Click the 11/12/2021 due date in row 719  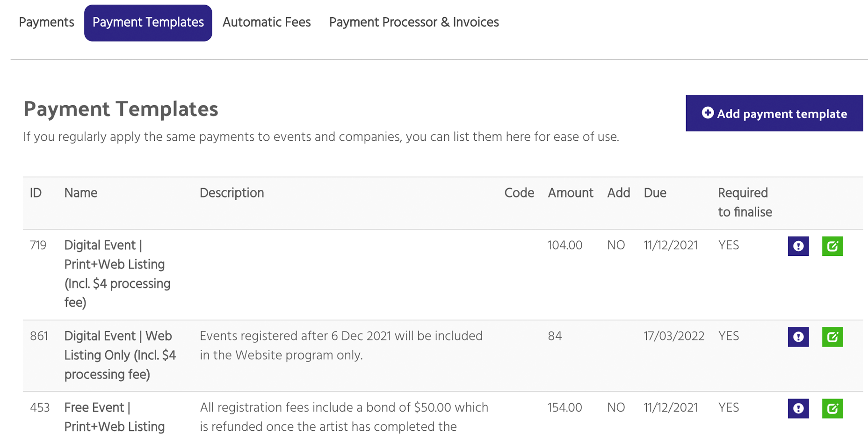pyautogui.click(x=671, y=246)
